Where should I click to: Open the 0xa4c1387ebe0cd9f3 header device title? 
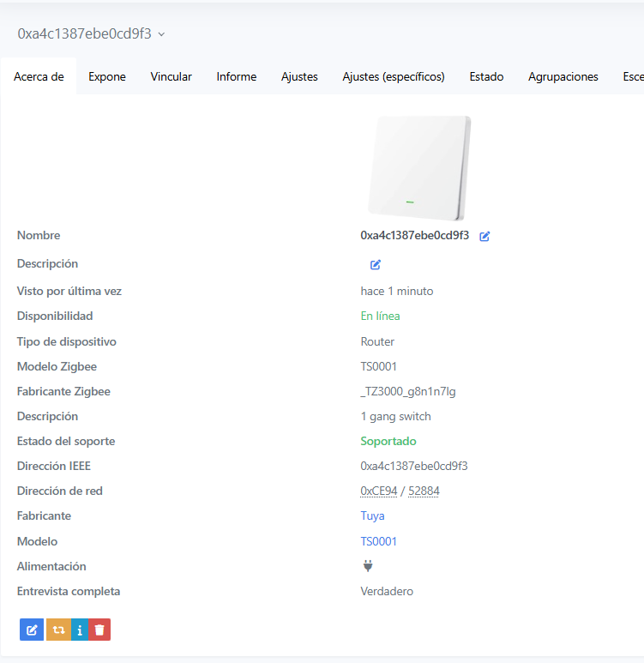(84, 34)
